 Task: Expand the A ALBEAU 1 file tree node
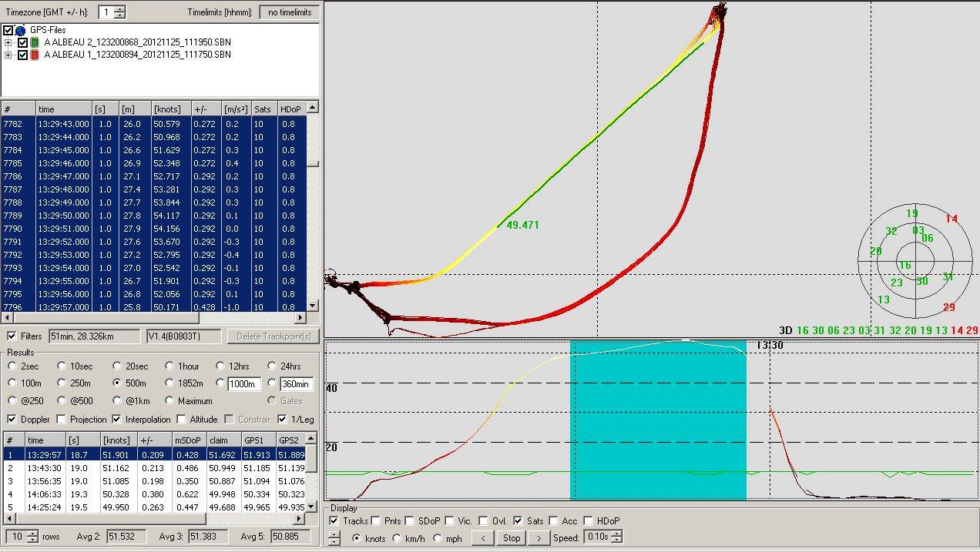[x=8, y=55]
